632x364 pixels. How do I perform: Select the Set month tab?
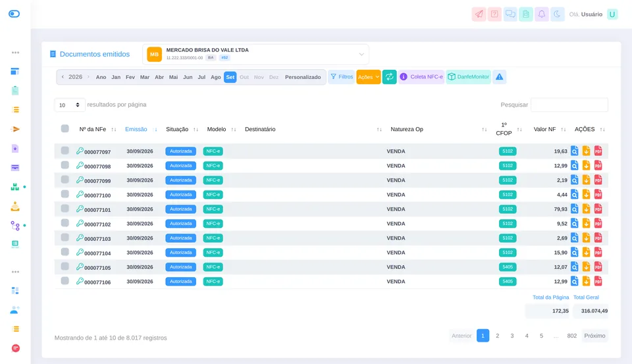(x=230, y=77)
